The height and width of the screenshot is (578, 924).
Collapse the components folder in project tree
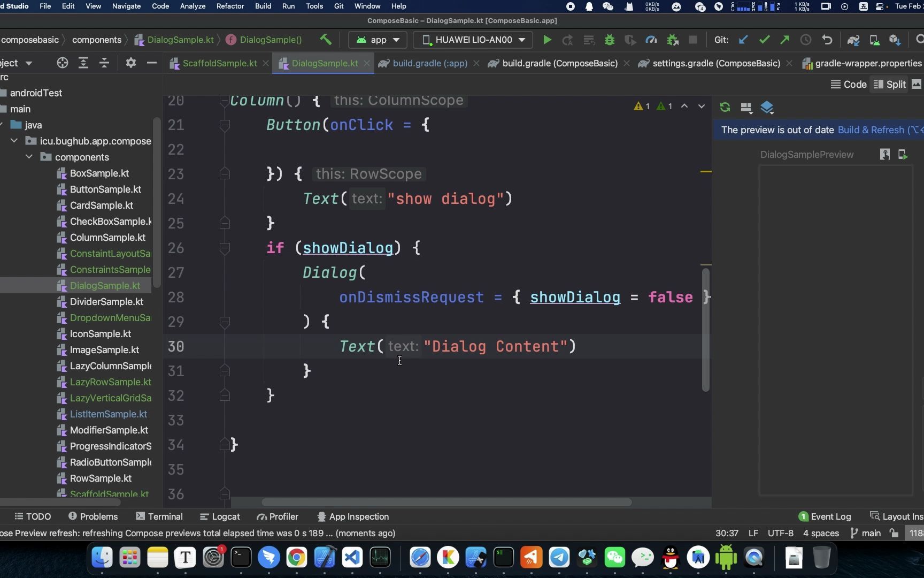coord(28,157)
